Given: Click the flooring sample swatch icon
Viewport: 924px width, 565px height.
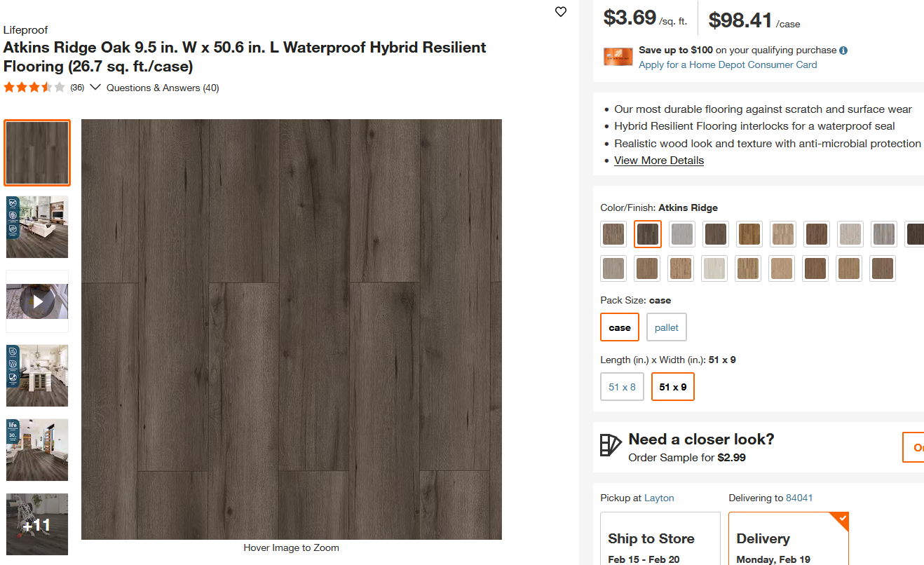Looking at the screenshot, I should [x=611, y=445].
